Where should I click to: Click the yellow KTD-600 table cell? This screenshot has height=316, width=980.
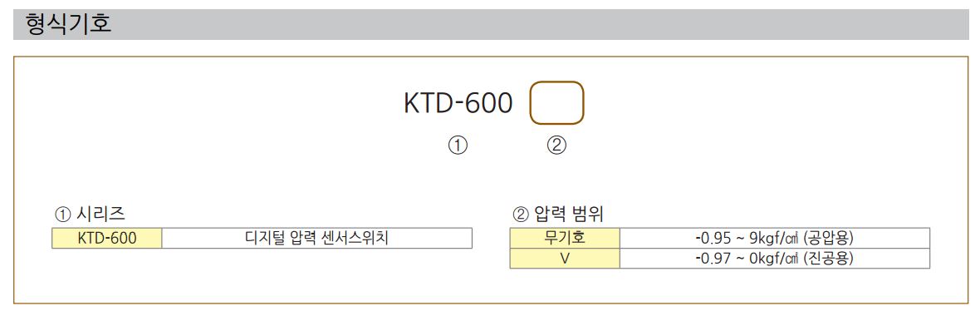[107, 239]
